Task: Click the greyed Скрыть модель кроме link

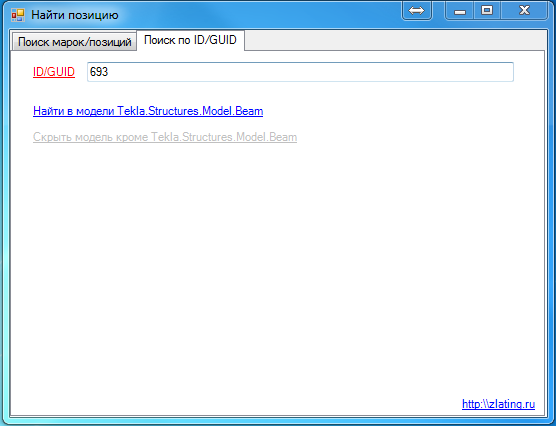Action: coord(165,137)
